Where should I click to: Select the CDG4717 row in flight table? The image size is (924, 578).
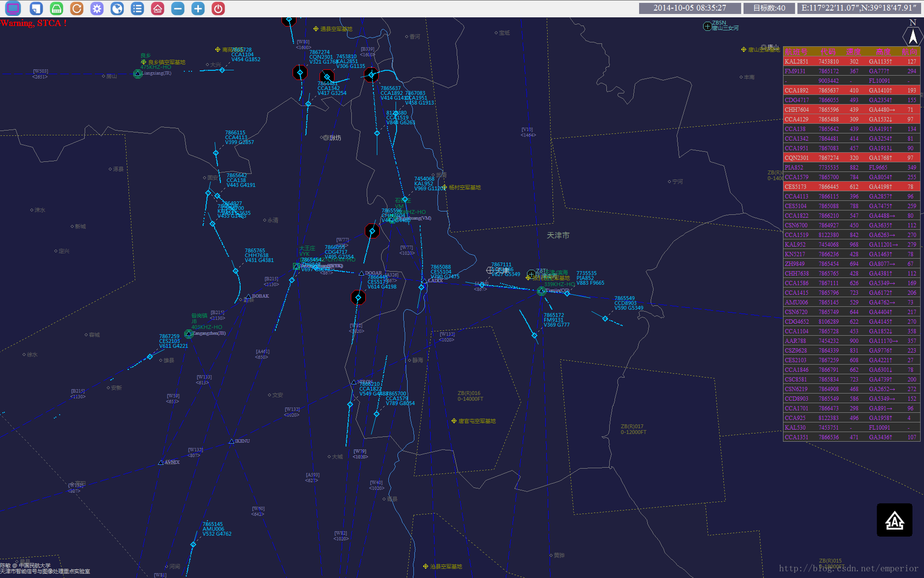click(852, 100)
